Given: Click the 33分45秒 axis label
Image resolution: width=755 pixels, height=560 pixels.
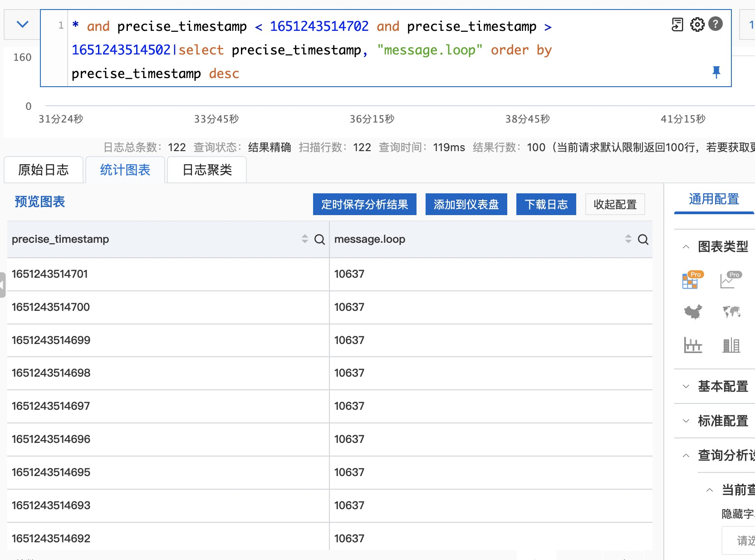Looking at the screenshot, I should [216, 119].
